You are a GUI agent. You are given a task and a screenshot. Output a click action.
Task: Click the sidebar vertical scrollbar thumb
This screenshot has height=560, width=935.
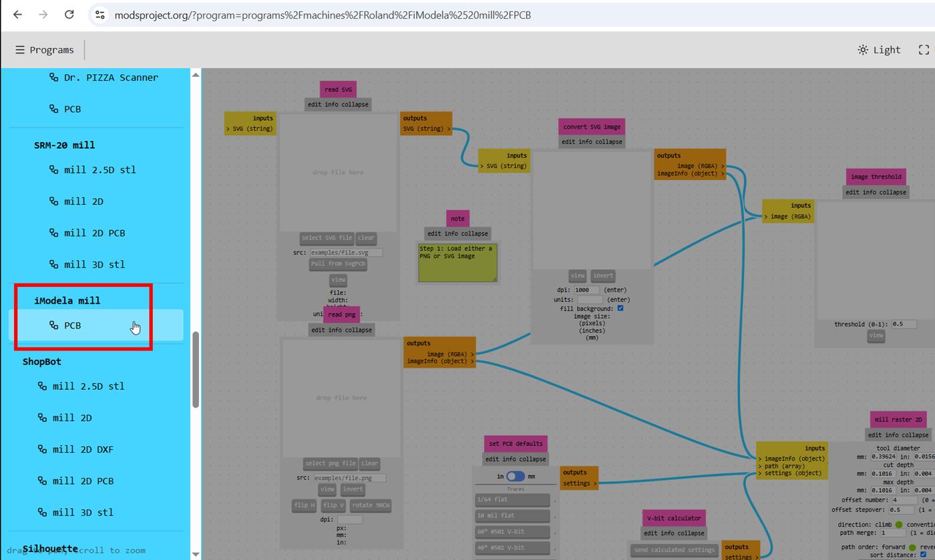pyautogui.click(x=196, y=369)
